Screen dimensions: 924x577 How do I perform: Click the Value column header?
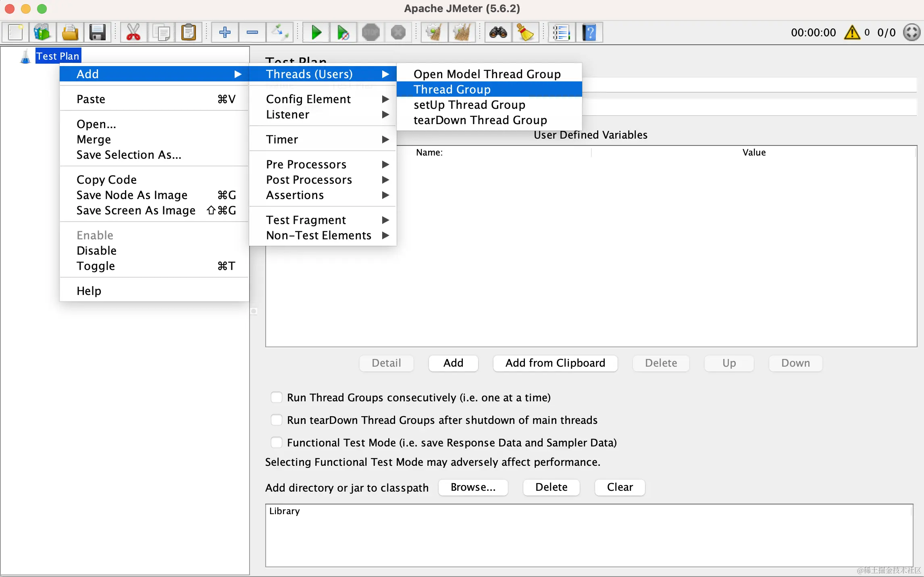click(x=753, y=152)
